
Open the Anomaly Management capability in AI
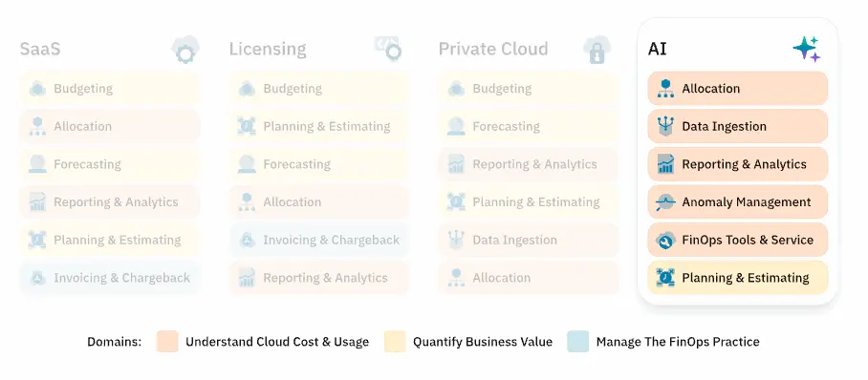[737, 201]
